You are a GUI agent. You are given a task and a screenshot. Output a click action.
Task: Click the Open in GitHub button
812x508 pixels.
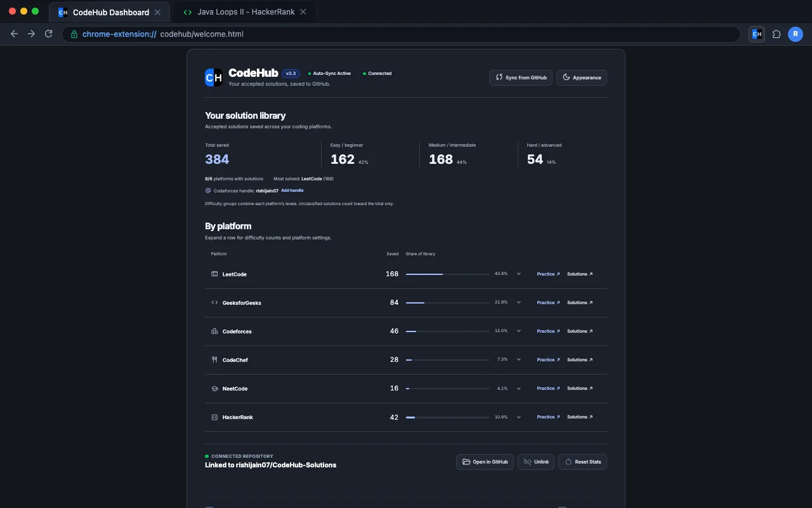tap(485, 462)
